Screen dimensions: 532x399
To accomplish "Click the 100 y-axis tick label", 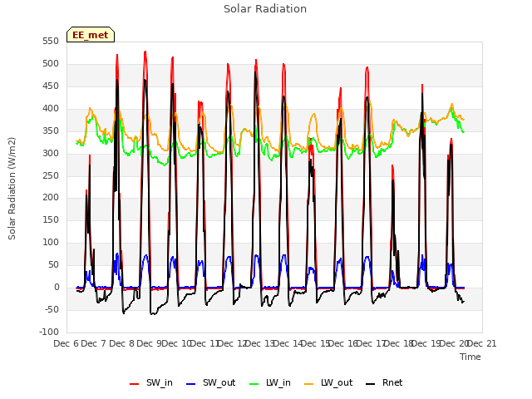I will (x=51, y=242).
